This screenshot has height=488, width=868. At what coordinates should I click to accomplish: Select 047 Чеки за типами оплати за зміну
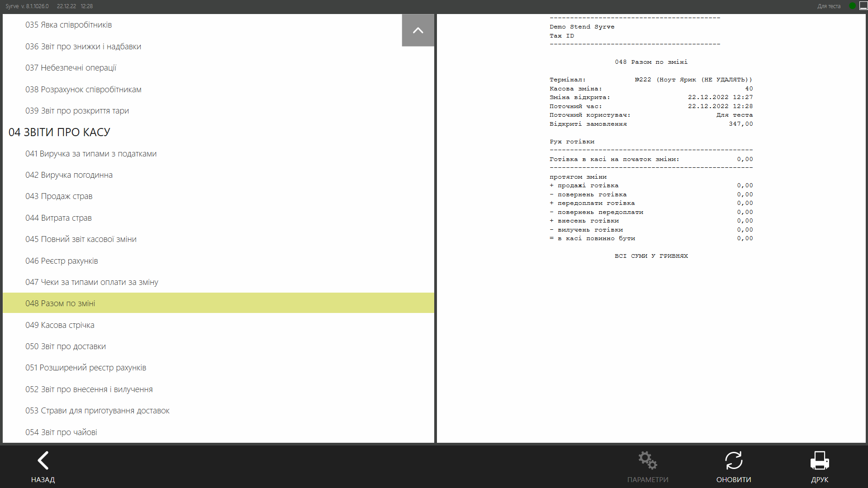[92, 282]
